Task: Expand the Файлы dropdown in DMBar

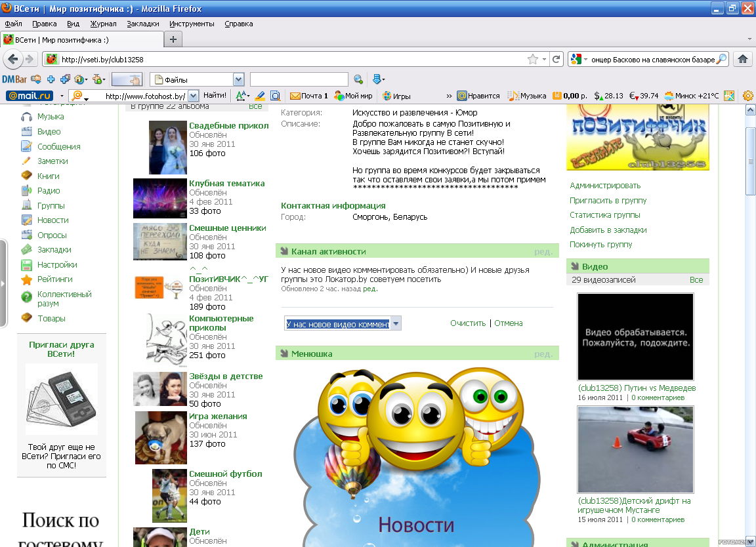Action: (238, 79)
